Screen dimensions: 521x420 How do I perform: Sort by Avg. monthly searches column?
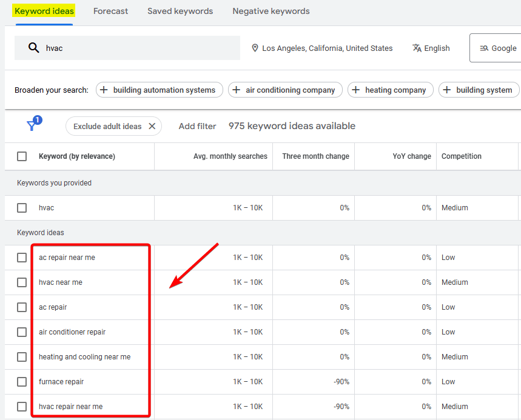coord(230,156)
